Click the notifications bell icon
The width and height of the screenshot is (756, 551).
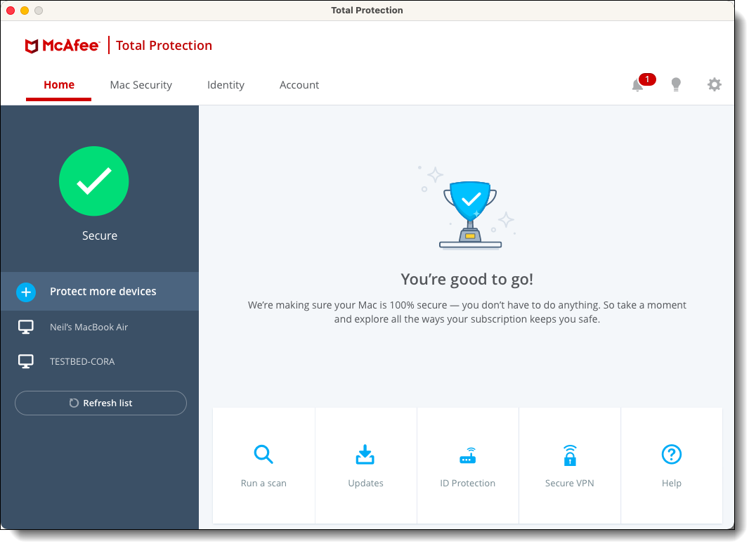pos(637,85)
